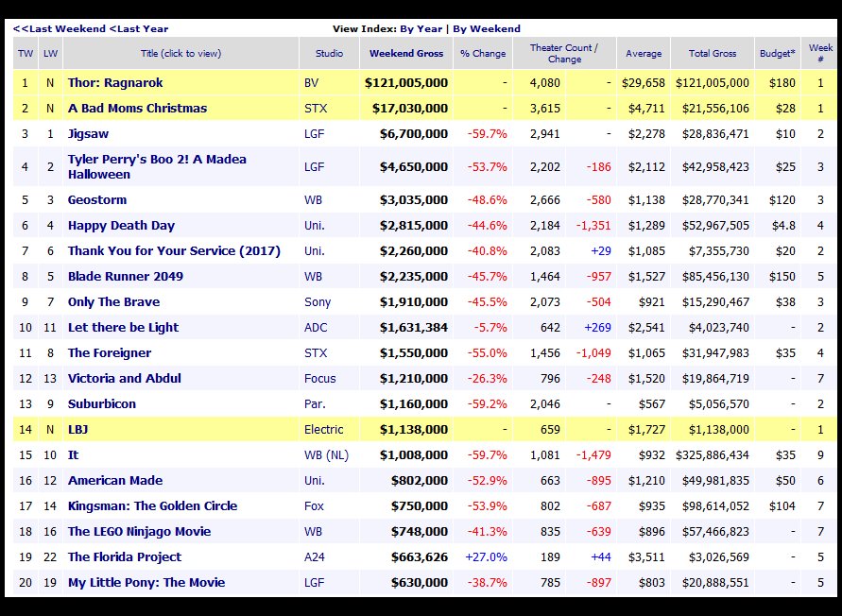This screenshot has height=616, width=842.
Task: Open Kingsman: The Golden Circle title
Action: (152, 505)
